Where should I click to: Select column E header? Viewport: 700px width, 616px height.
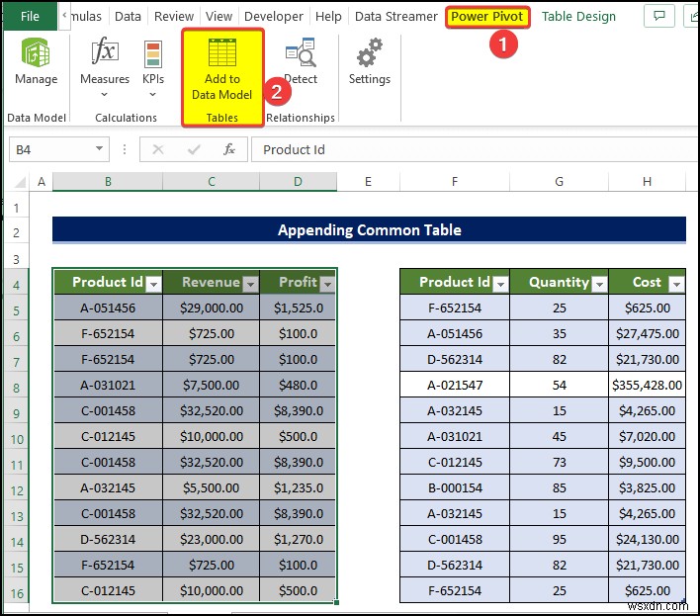point(368,182)
